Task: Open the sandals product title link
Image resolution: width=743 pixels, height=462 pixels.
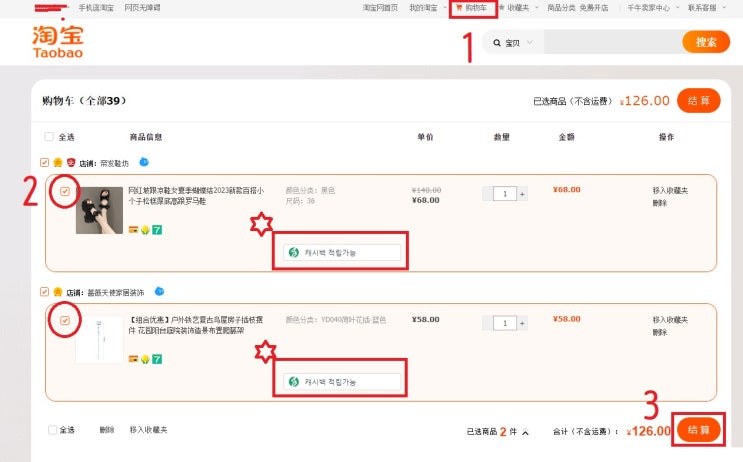Action: pyautogui.click(x=196, y=196)
